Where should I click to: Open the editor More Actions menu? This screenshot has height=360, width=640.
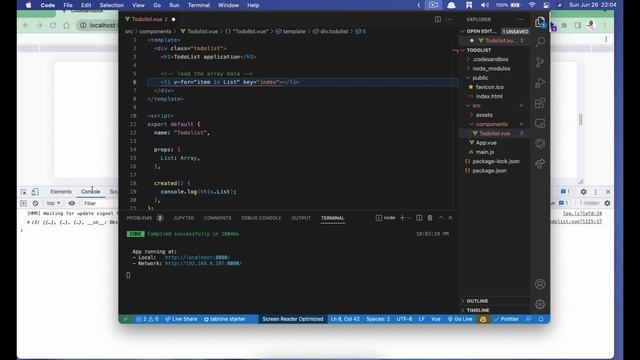(449, 19)
